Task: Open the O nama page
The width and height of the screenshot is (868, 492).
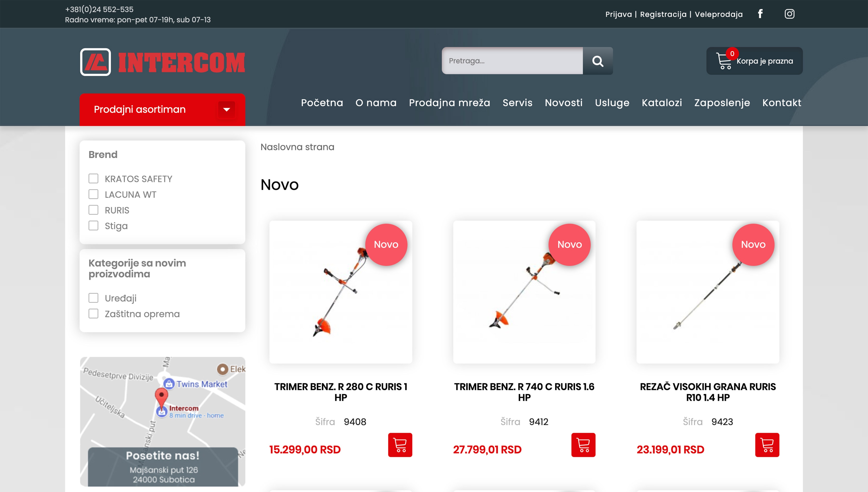Action: tap(376, 103)
